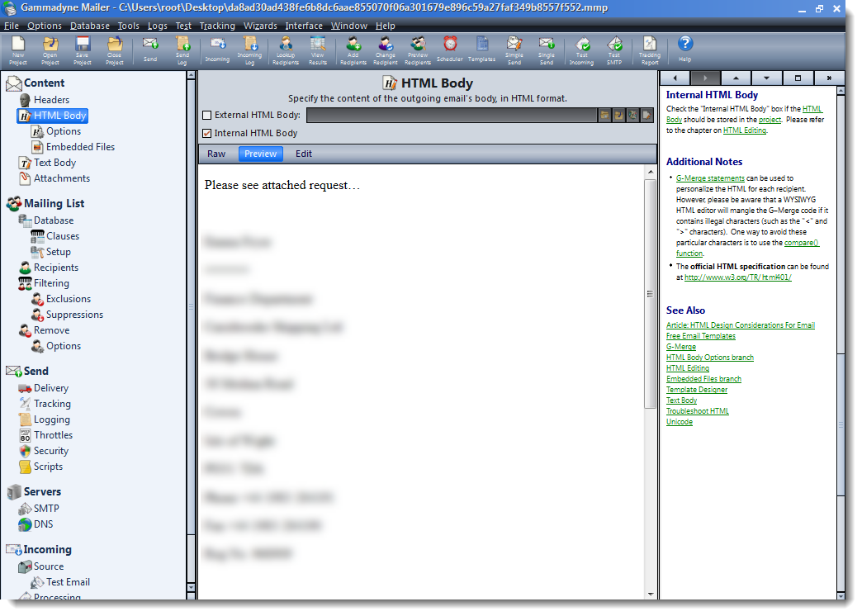Run Test Incoming from the toolbar
862x616 pixels.
coord(581,50)
